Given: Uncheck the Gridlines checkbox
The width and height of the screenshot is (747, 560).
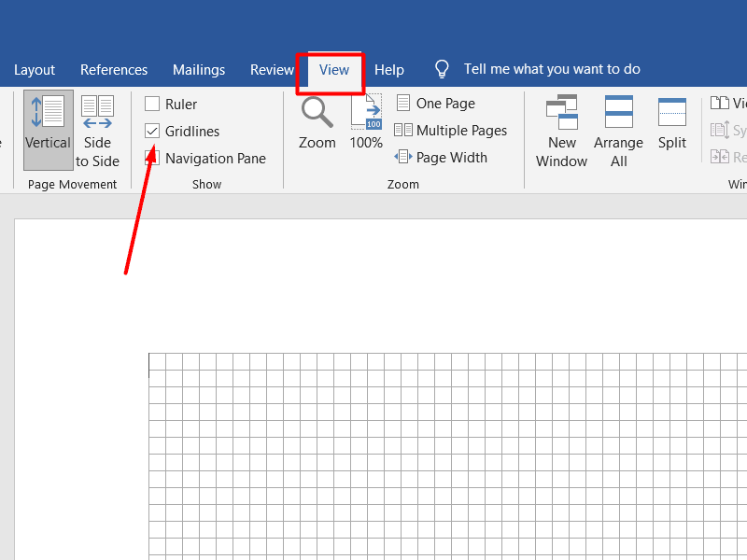Looking at the screenshot, I should coord(152,132).
